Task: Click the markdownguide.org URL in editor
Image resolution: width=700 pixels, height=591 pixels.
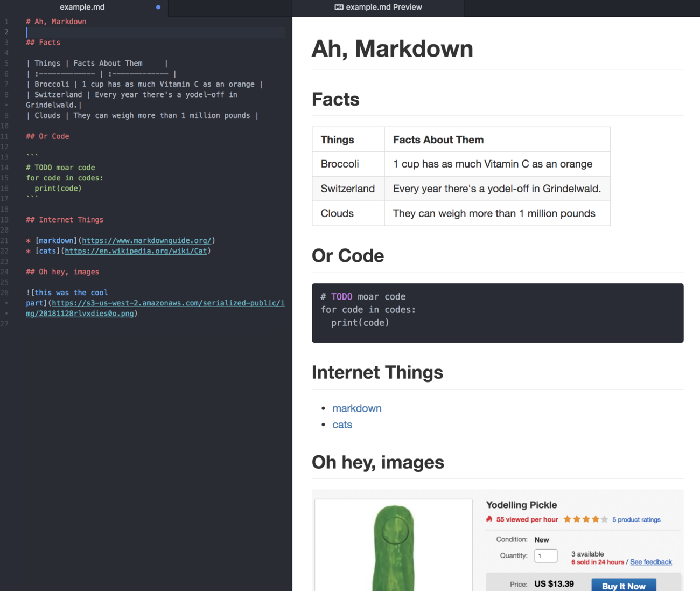Action: pos(146,241)
